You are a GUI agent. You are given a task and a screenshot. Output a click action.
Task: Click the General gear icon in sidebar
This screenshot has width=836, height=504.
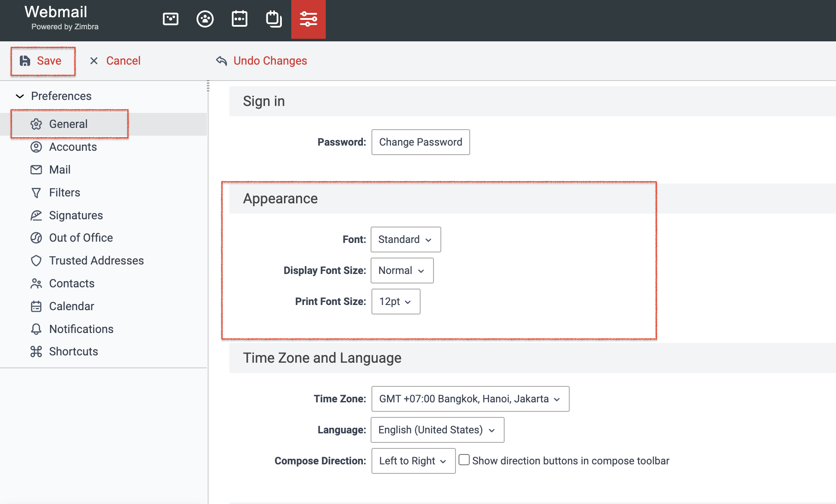point(36,124)
